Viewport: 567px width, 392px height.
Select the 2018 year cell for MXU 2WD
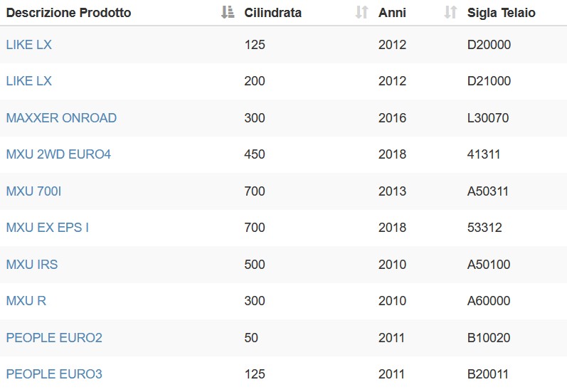tap(392, 154)
